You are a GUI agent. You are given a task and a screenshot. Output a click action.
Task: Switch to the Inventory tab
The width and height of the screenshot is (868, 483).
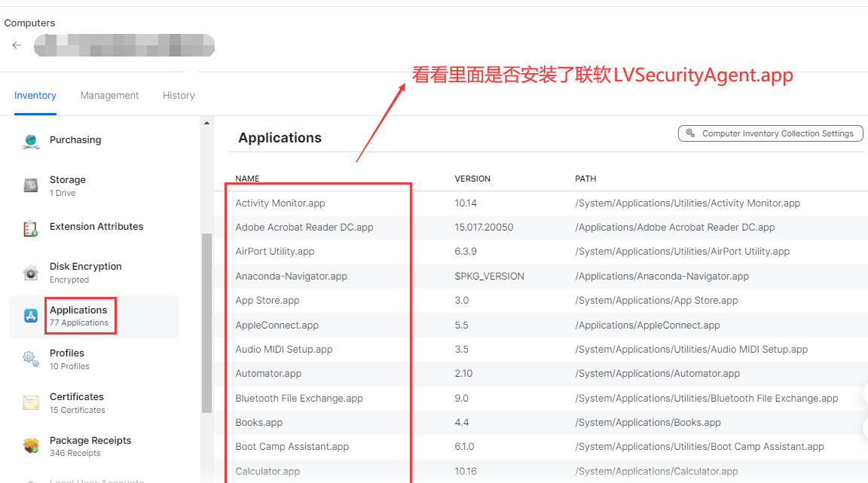(35, 95)
